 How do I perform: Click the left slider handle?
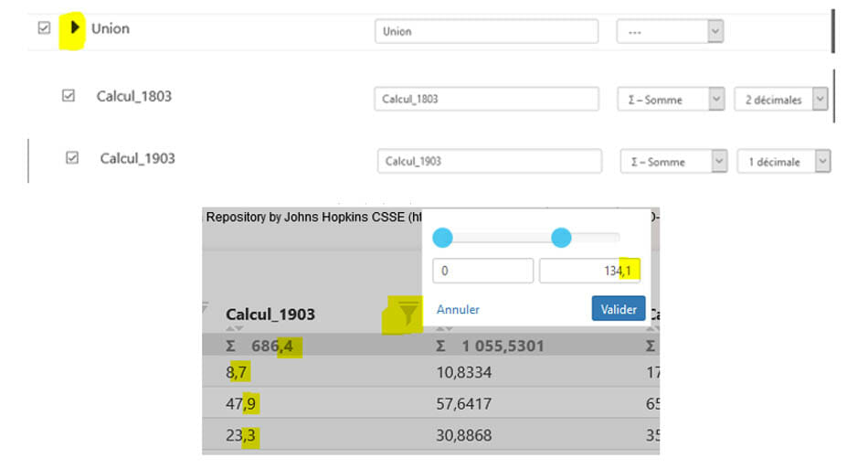click(442, 239)
